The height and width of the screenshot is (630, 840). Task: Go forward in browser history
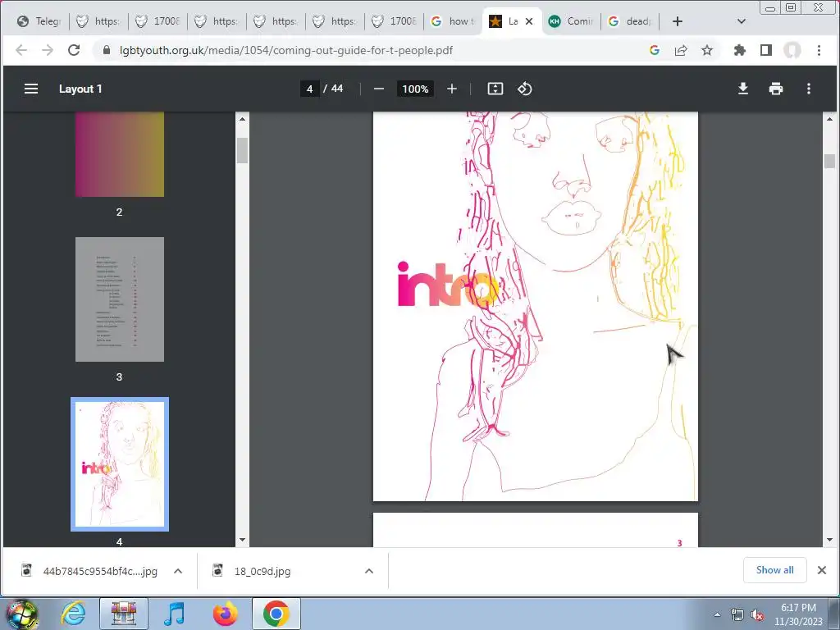(48, 50)
